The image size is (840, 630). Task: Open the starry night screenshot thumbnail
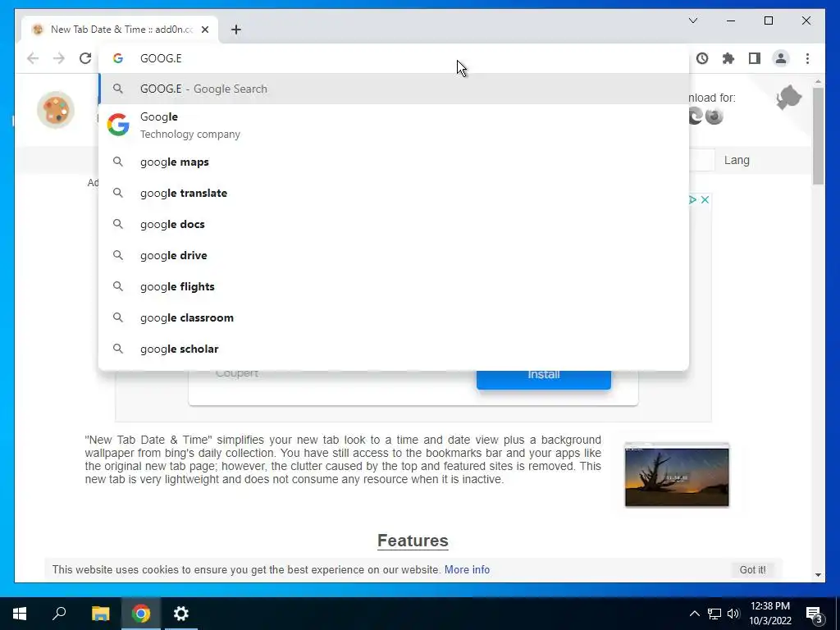point(677,475)
